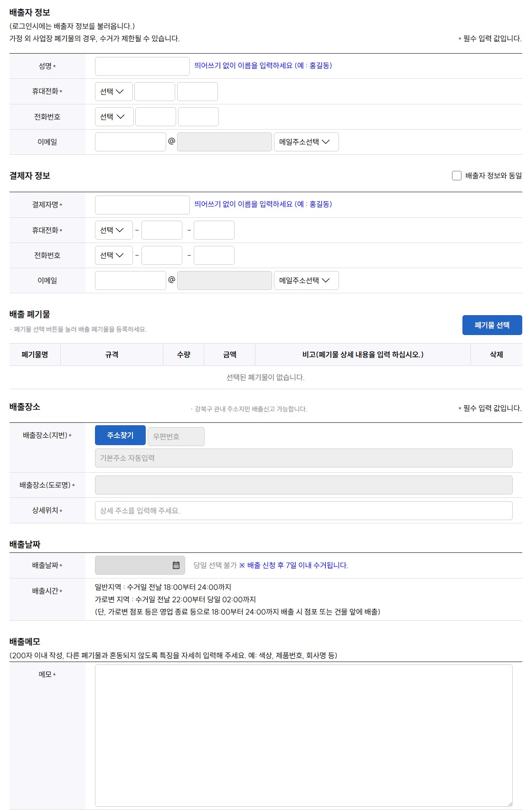Image resolution: width=527 pixels, height=812 pixels.
Task: Click the emitter 이메일 text input
Action: tap(129, 141)
